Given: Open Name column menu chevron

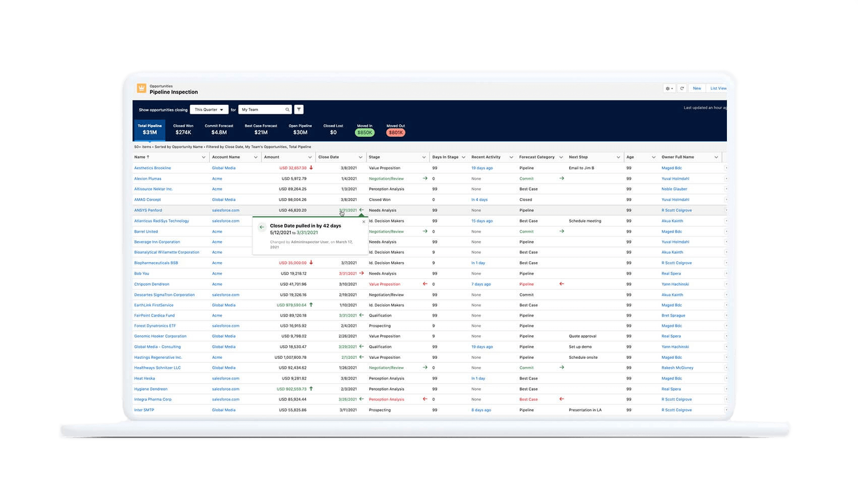Looking at the screenshot, I should (204, 157).
